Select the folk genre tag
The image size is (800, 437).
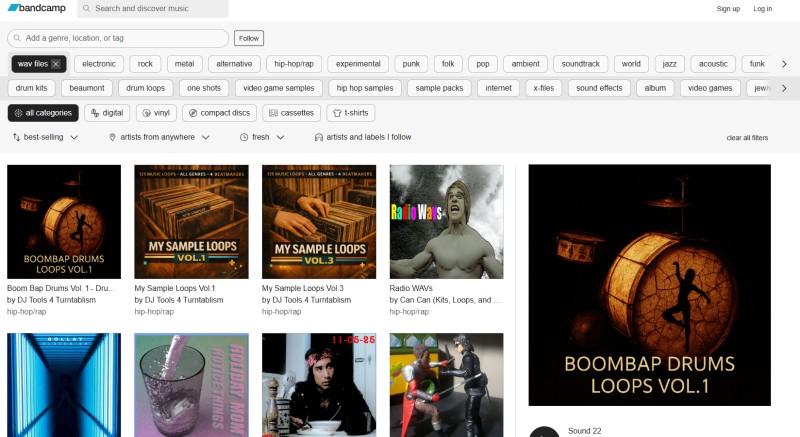tap(448, 64)
